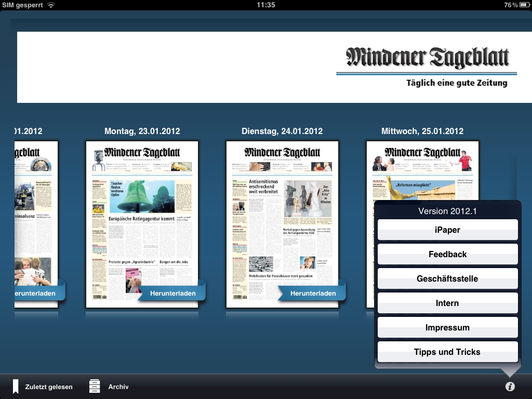Image resolution: width=532 pixels, height=399 pixels.
Task: Tap the Wi-Fi status icon
Action: 51,5
